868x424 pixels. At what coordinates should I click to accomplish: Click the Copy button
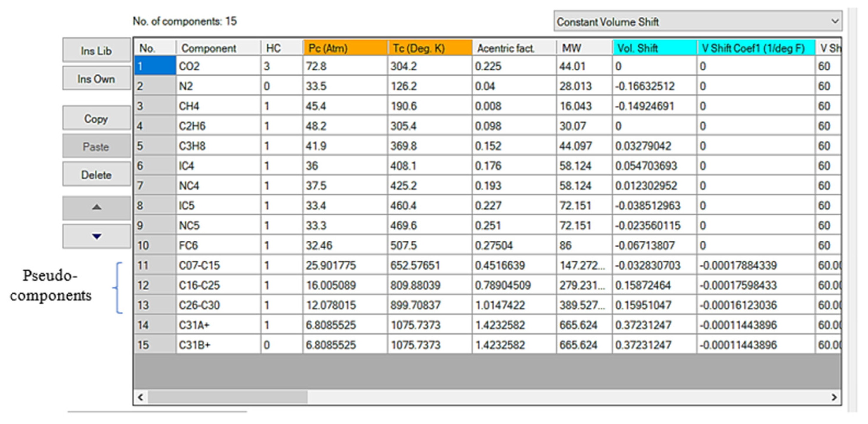[96, 118]
